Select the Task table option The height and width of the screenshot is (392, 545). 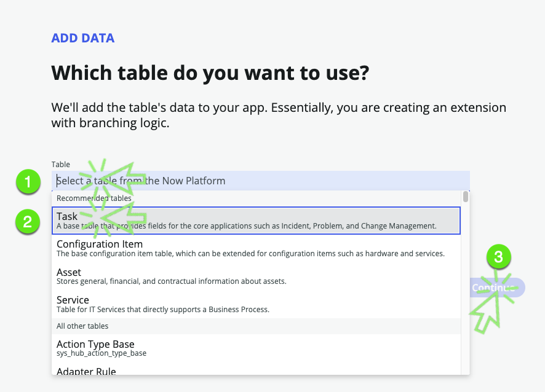pyautogui.click(x=256, y=221)
